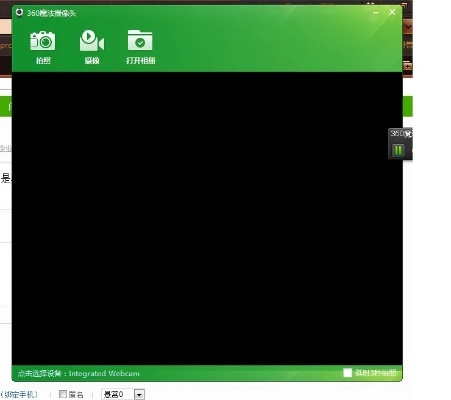
Task: Enable the 延时3秒拍照 delay checkbox
Action: [x=347, y=373]
